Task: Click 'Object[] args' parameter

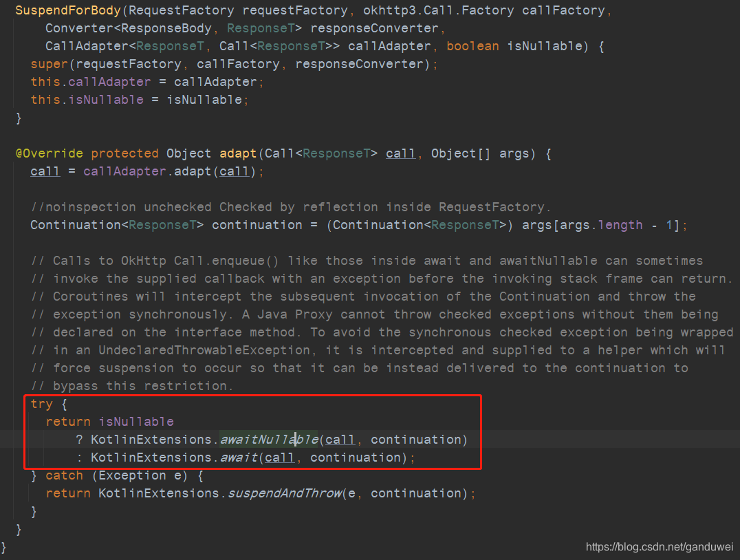Action: [480, 153]
